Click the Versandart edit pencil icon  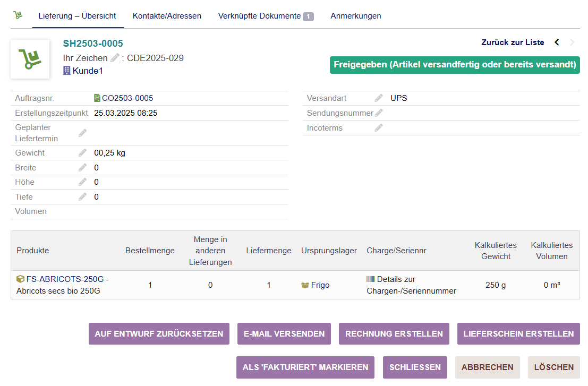(x=379, y=98)
